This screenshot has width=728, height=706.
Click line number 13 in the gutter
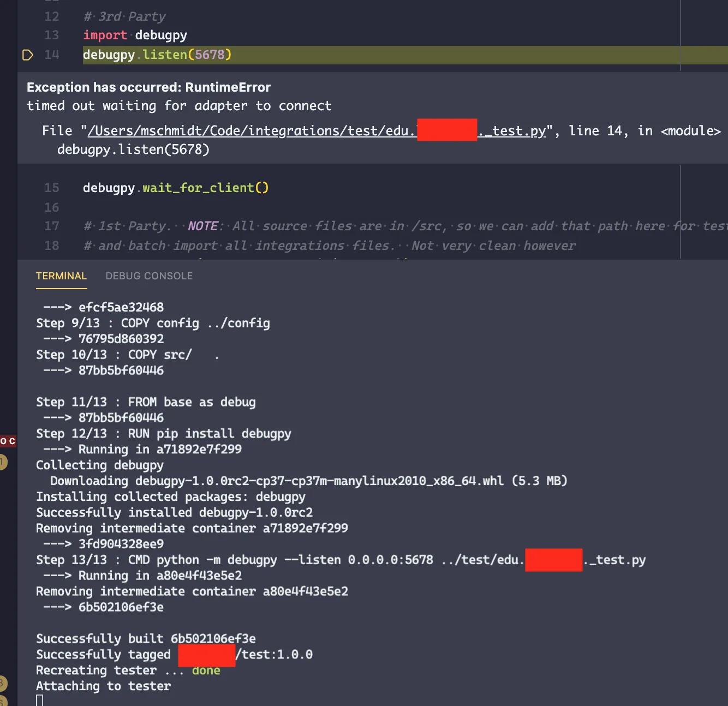(x=52, y=35)
